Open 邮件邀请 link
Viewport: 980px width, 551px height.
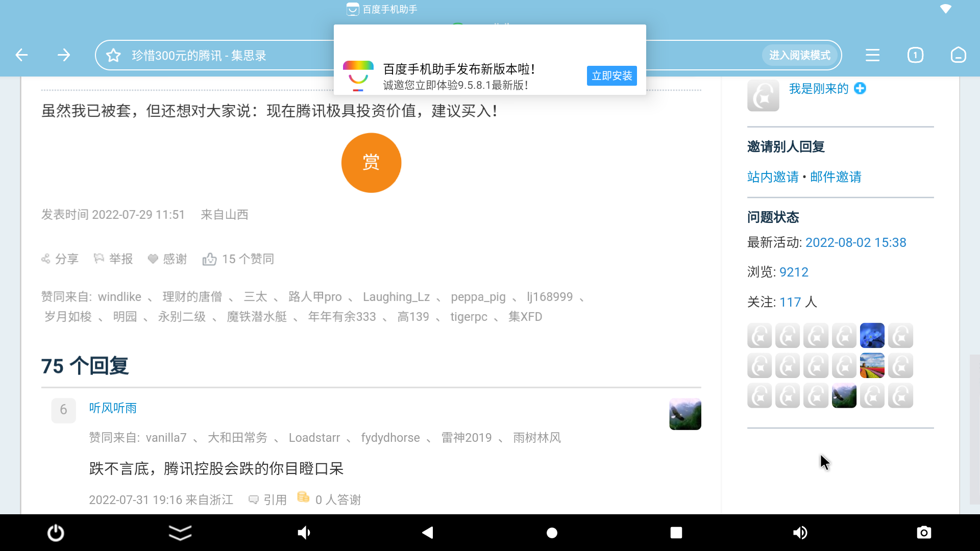coord(836,177)
